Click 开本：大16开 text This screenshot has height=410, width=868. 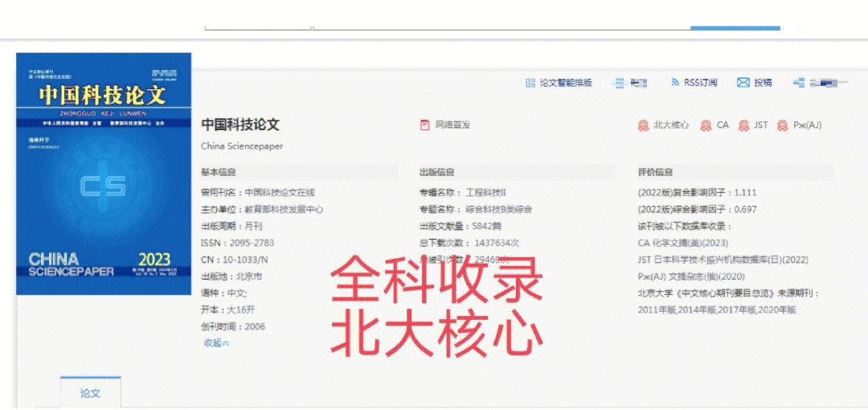tap(227, 310)
